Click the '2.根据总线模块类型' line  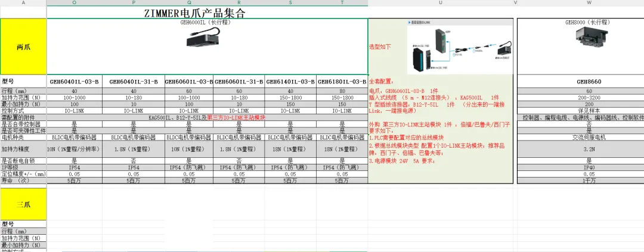437,150
